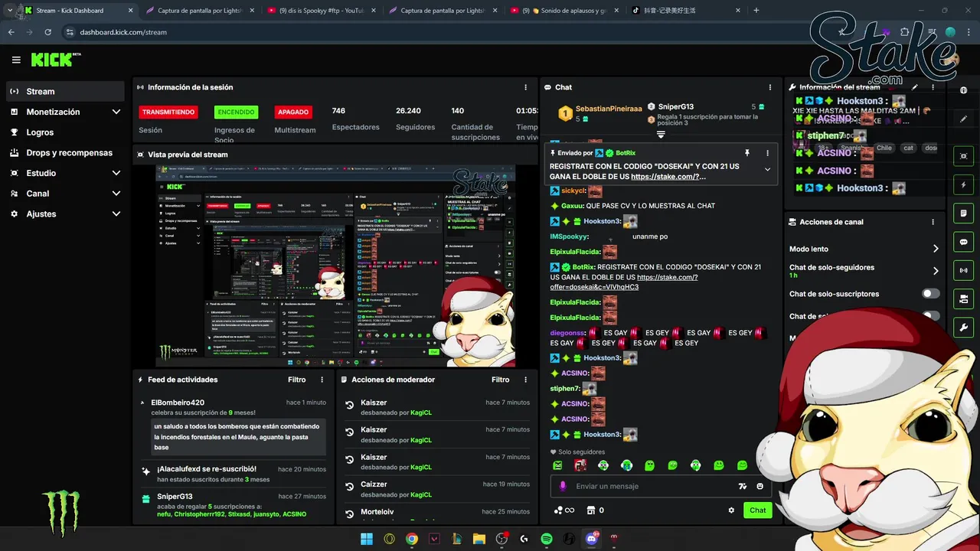Click the camera icon in right toolbar

[x=963, y=298]
